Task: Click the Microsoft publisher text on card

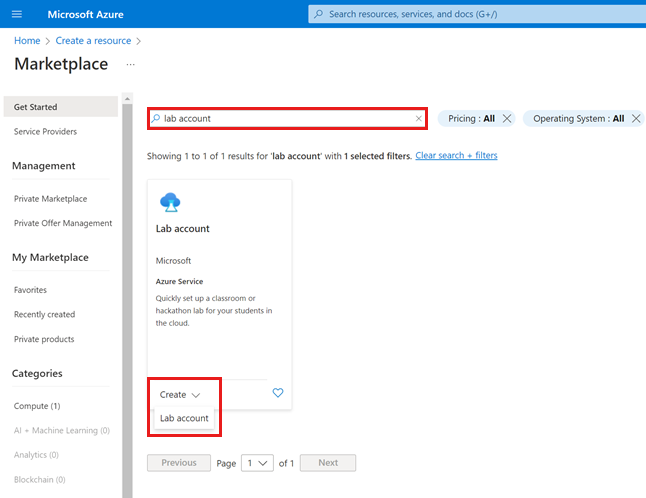Action: 173,261
